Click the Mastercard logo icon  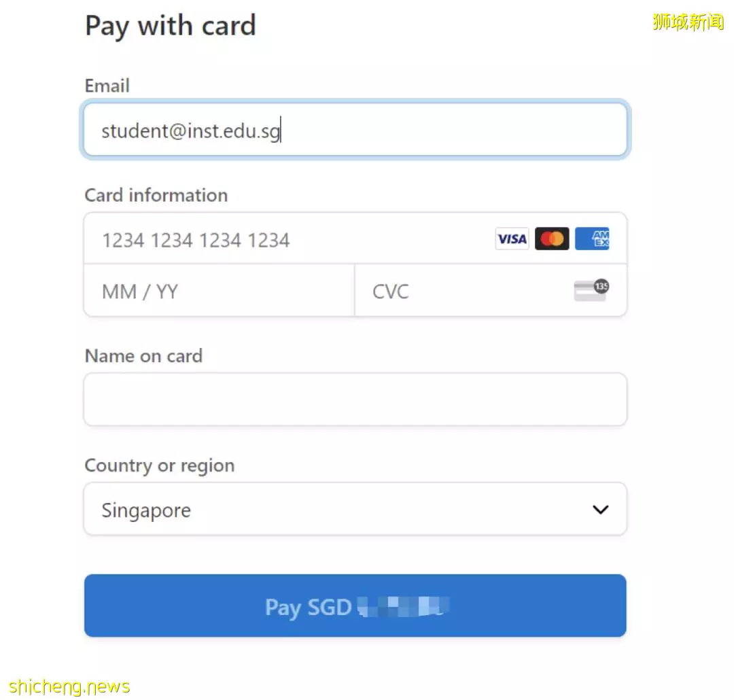(552, 239)
